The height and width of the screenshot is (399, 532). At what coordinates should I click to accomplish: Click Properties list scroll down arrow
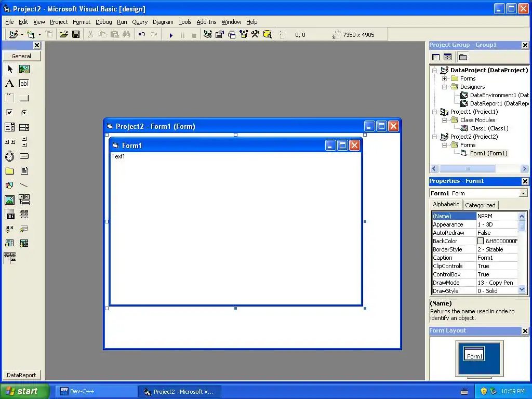click(522, 289)
